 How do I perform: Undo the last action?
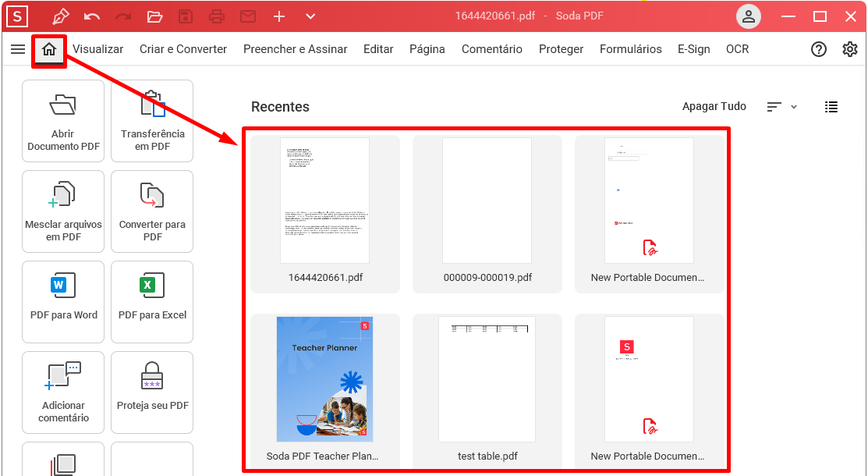pyautogui.click(x=92, y=16)
